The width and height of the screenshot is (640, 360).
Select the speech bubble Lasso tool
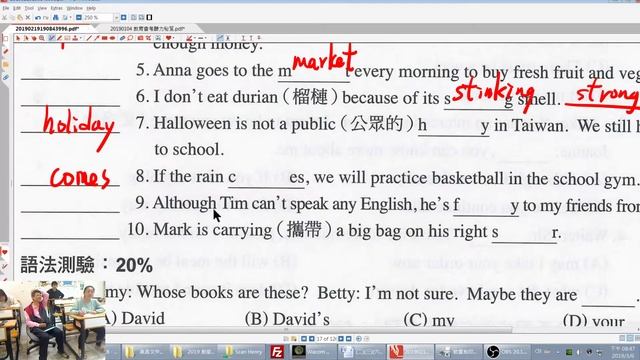[x=131, y=38]
